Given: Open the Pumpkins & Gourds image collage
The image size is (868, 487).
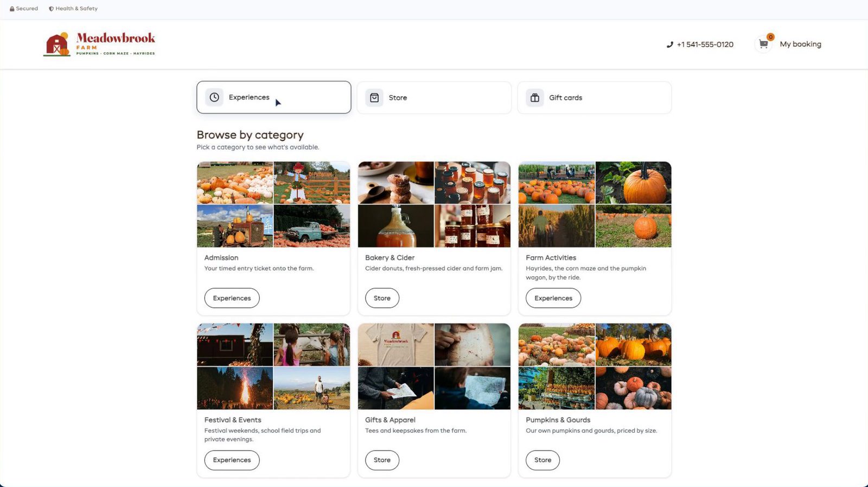Looking at the screenshot, I should [595, 366].
